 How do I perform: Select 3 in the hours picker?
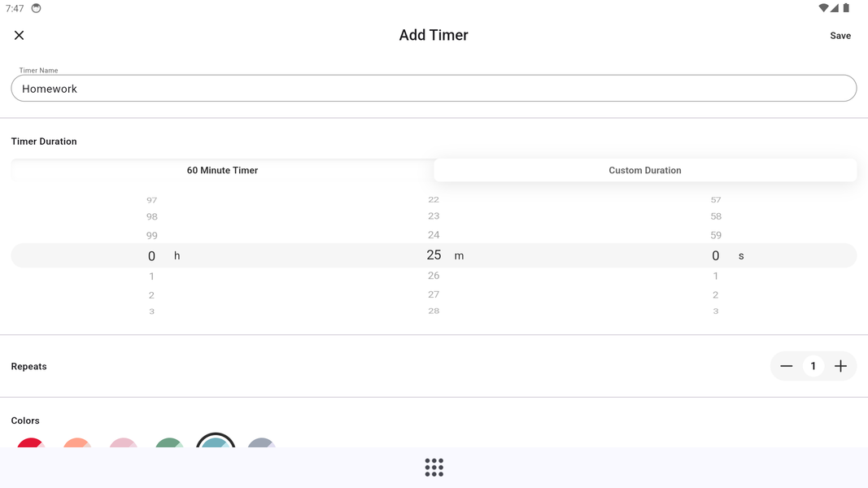[x=151, y=312]
